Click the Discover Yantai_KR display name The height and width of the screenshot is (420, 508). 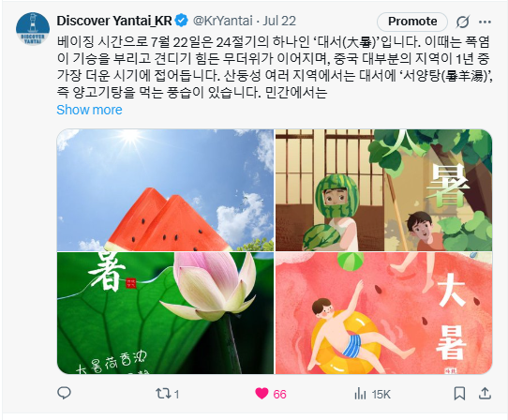click(x=114, y=21)
